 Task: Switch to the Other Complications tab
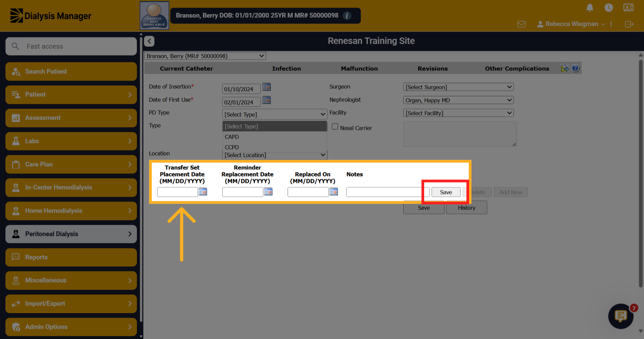click(x=517, y=68)
